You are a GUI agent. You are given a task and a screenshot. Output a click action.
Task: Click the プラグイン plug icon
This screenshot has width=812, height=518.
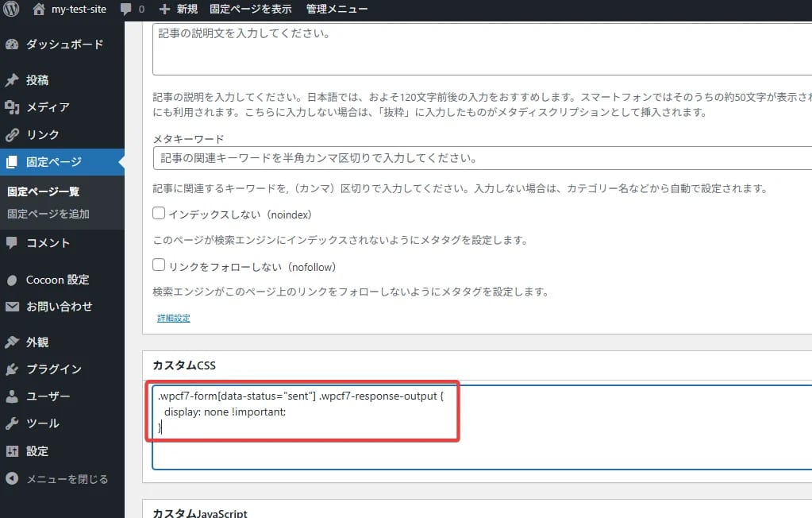coord(19,369)
